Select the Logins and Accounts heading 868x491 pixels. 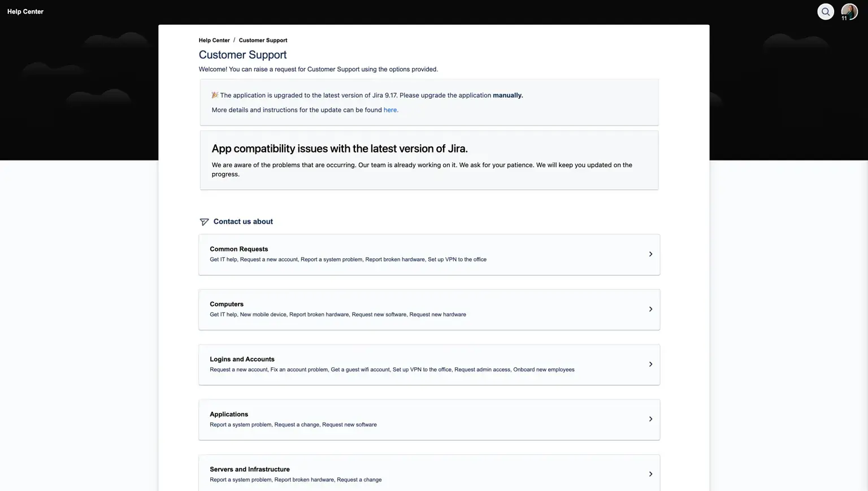[242, 359]
